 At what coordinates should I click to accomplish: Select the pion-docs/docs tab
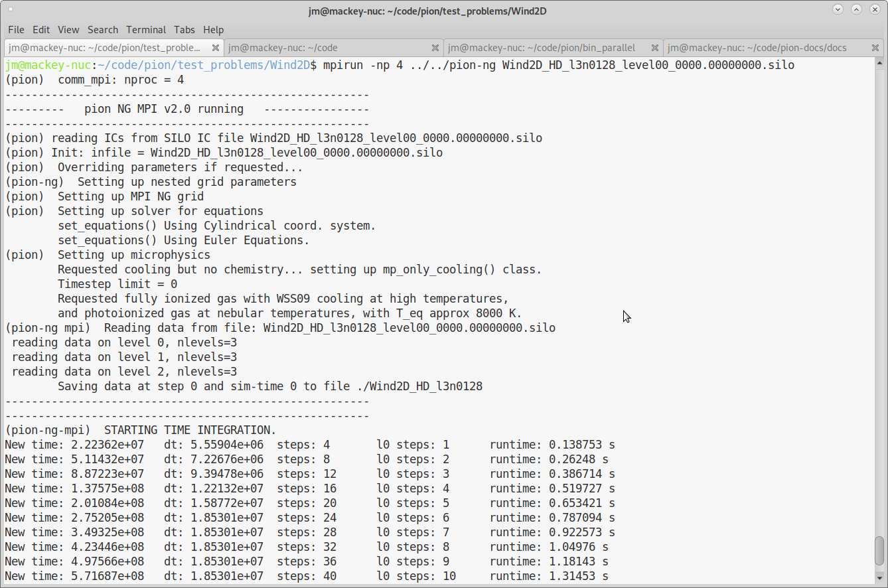(757, 48)
